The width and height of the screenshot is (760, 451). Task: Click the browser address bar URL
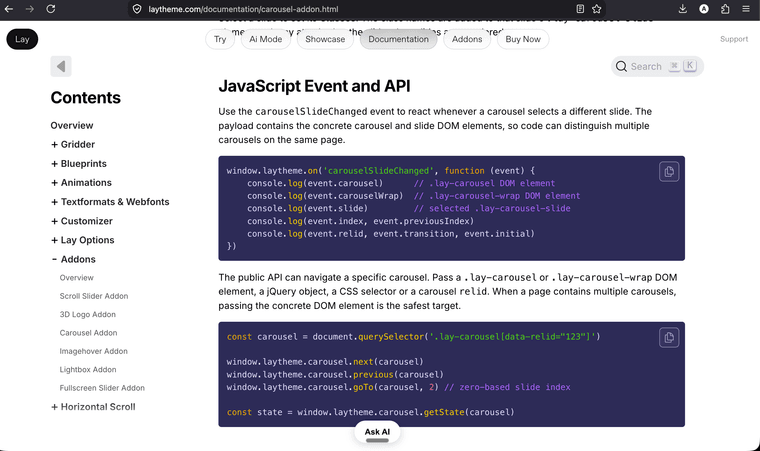tap(243, 9)
